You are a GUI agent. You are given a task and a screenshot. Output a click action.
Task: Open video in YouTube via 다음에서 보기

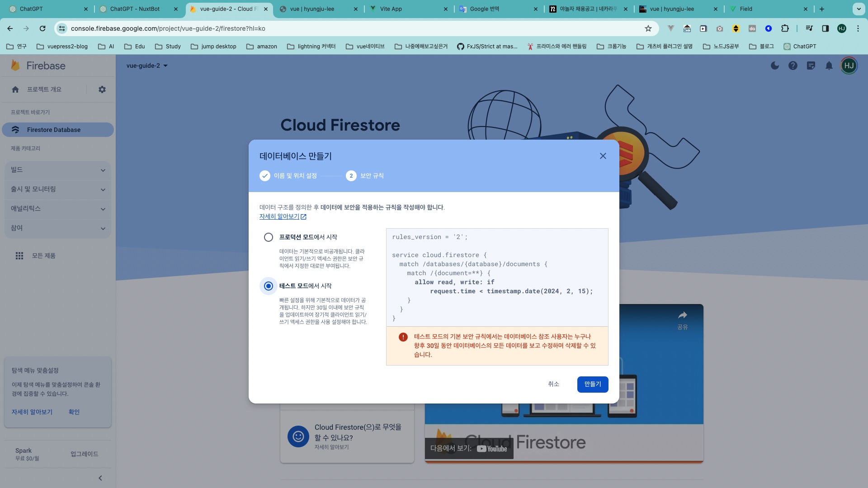pos(469,448)
